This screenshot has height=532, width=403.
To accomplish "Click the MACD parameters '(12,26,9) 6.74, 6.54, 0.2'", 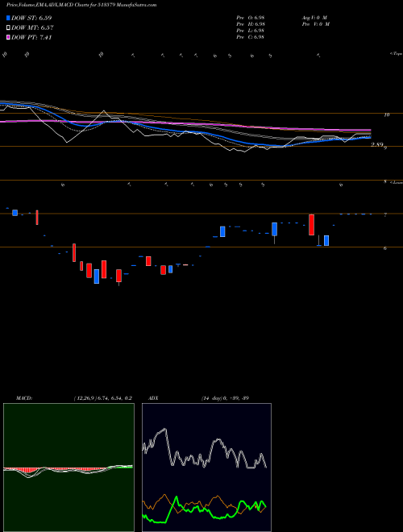I will coord(103,398).
